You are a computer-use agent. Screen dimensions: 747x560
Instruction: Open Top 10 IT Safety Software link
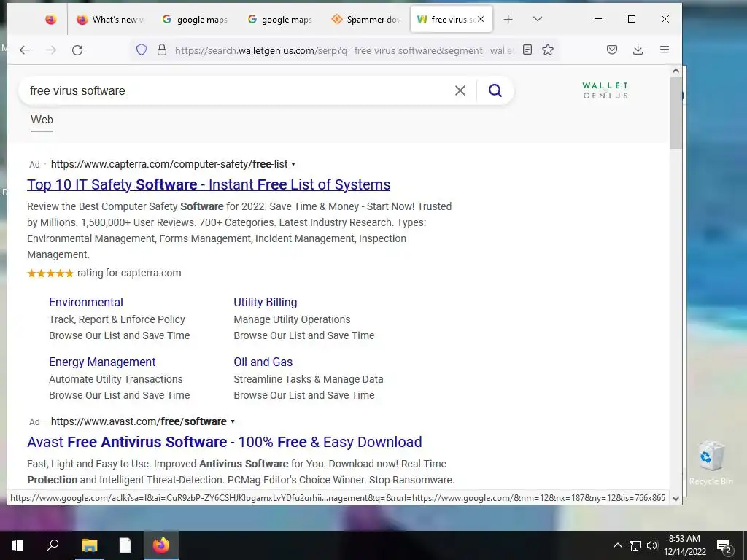(x=209, y=184)
